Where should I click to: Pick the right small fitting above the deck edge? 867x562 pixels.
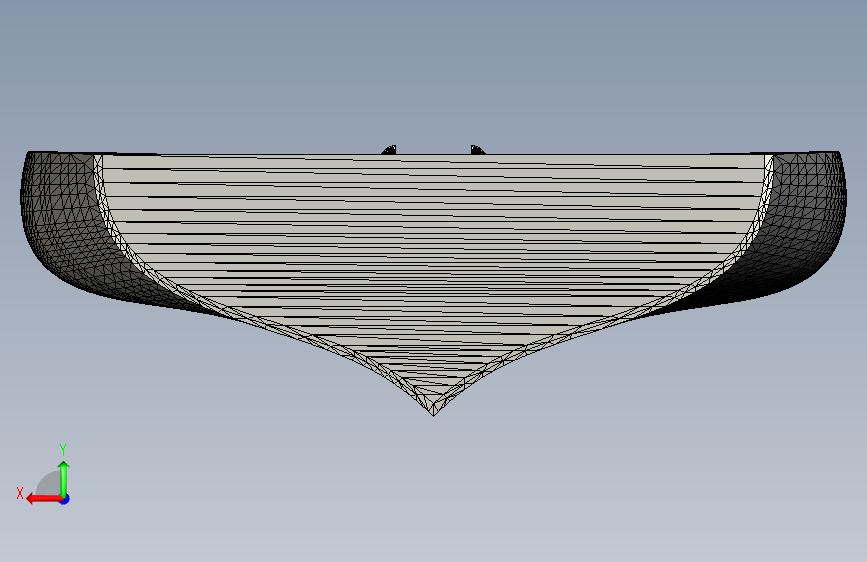point(478,149)
